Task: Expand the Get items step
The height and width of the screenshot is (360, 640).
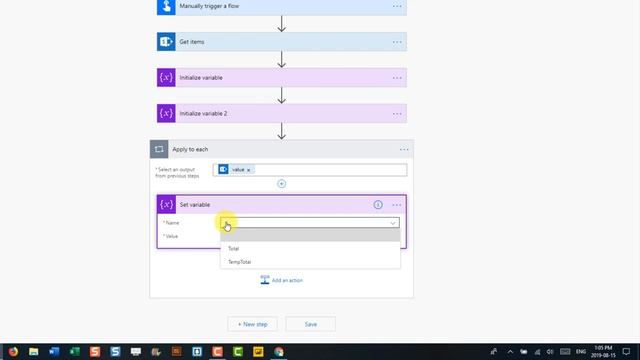Action: pyautogui.click(x=282, y=42)
